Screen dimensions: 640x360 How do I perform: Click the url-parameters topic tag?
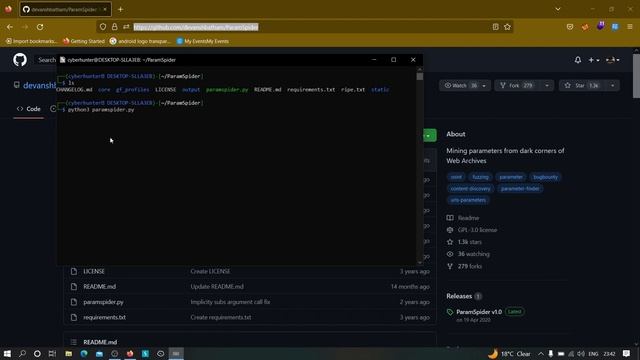click(x=468, y=200)
